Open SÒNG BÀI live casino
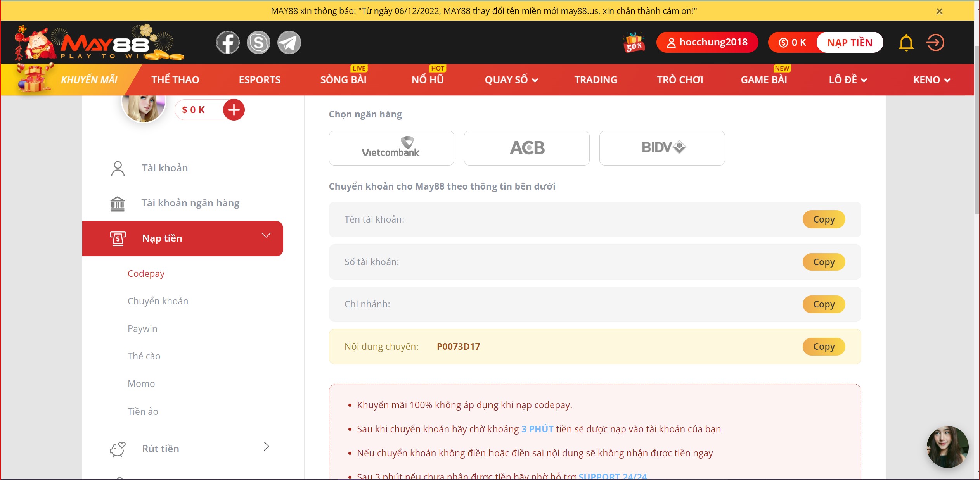 click(x=343, y=80)
